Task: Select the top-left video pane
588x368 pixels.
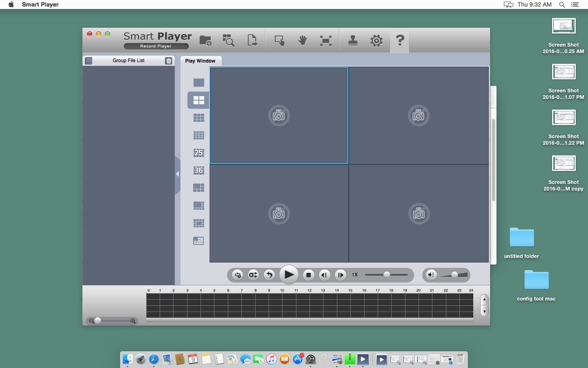Action: (x=279, y=116)
